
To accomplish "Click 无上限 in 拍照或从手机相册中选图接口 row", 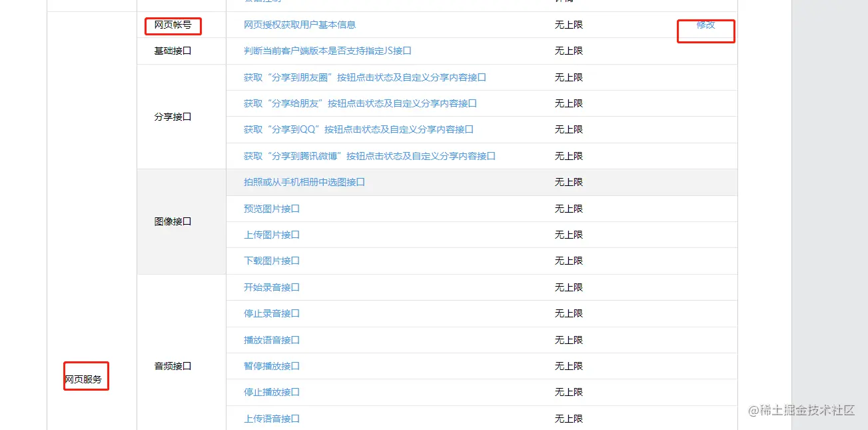I will tap(569, 182).
